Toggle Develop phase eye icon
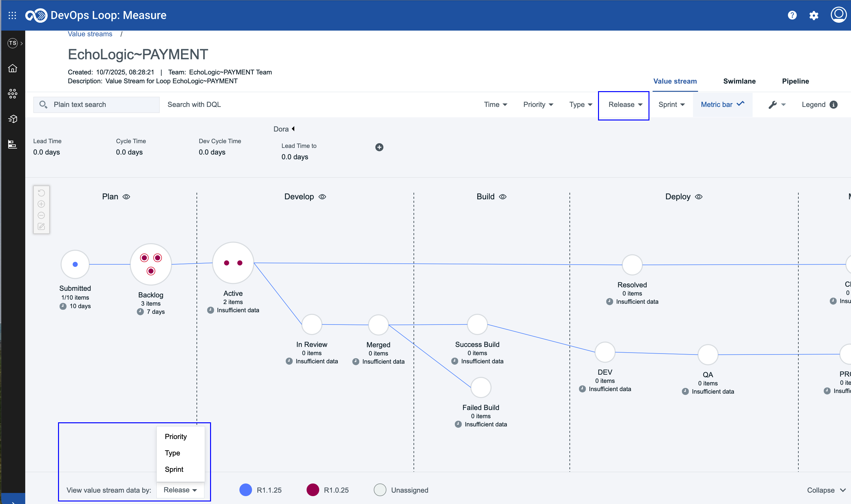The image size is (851, 504). tap(322, 196)
